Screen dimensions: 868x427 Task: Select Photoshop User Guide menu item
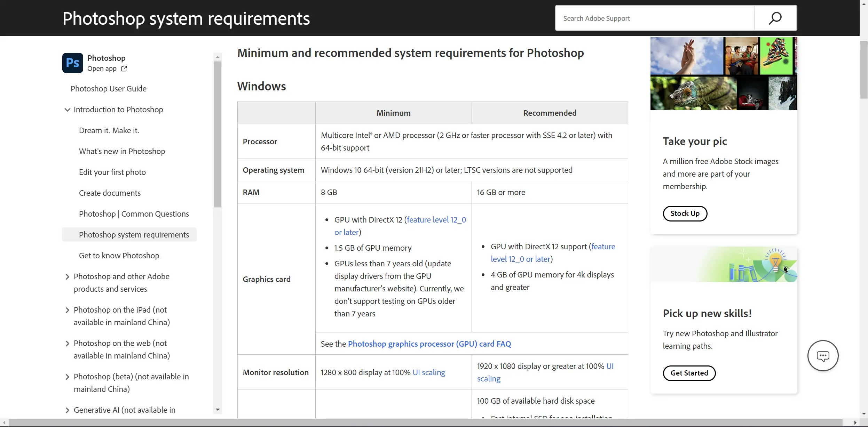click(x=109, y=89)
